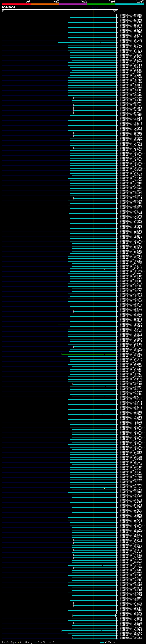146x644 pixels.
Task: Open hit UniRef100_Q8RU83
Action: (131, 48)
